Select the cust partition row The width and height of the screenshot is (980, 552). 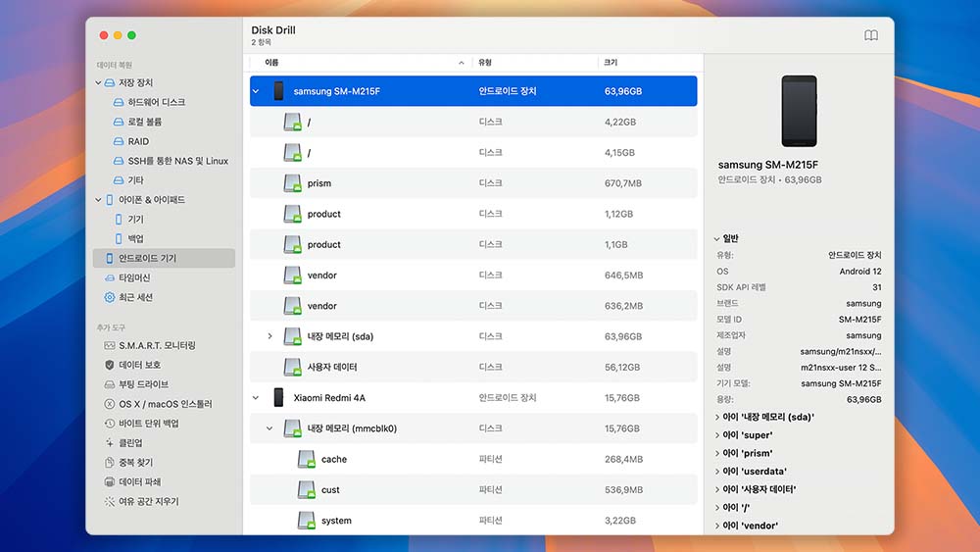coord(473,489)
